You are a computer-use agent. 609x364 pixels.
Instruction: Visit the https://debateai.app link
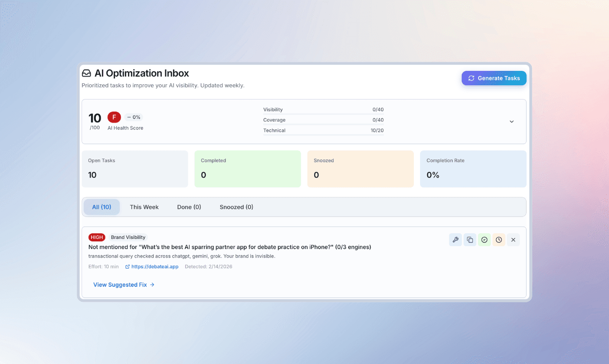click(x=155, y=267)
